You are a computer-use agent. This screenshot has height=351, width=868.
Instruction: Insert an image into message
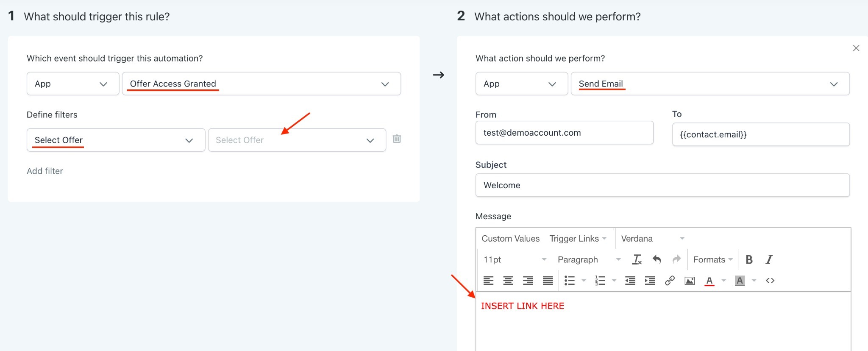[x=690, y=281]
